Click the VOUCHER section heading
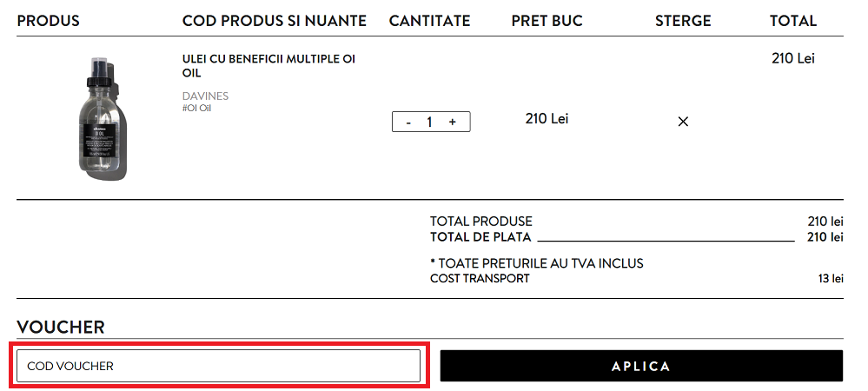Viewport: 868px width, 391px height. (61, 328)
